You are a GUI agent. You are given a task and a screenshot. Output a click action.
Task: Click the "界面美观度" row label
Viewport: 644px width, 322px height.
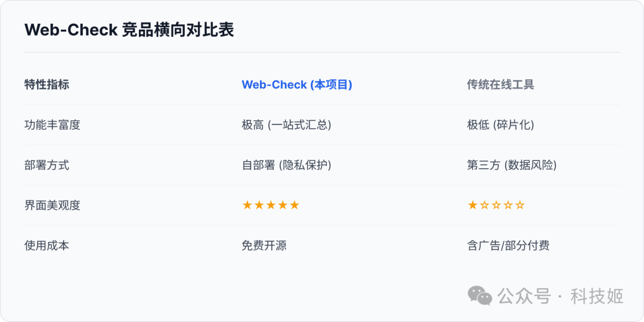coord(52,205)
